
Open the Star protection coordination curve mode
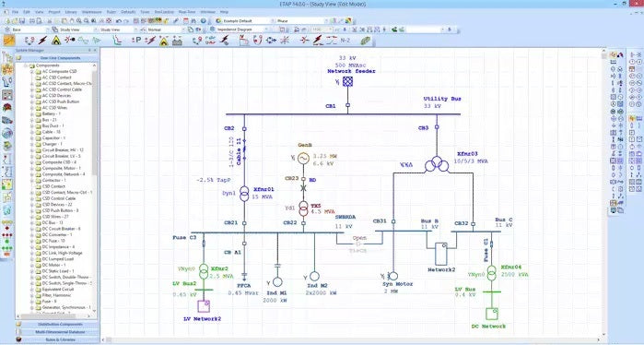coord(117,41)
